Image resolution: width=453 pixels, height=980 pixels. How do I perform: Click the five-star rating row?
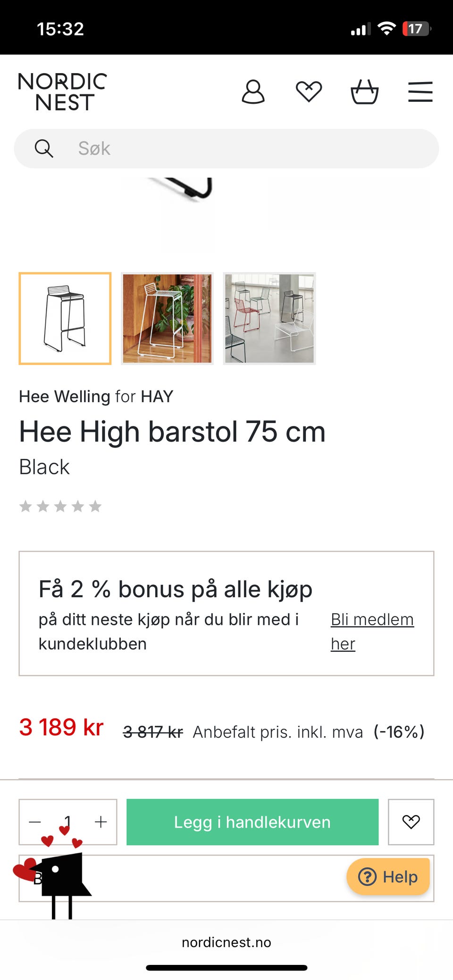[60, 507]
